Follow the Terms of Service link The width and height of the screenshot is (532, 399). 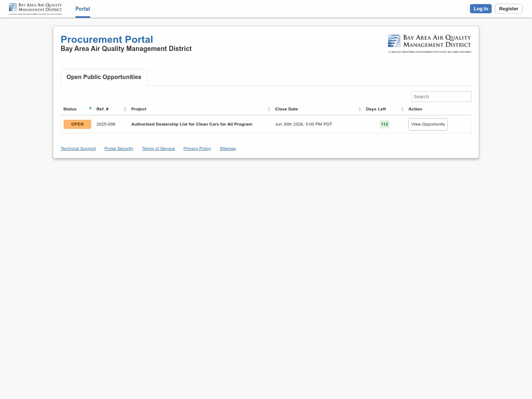[158, 149]
